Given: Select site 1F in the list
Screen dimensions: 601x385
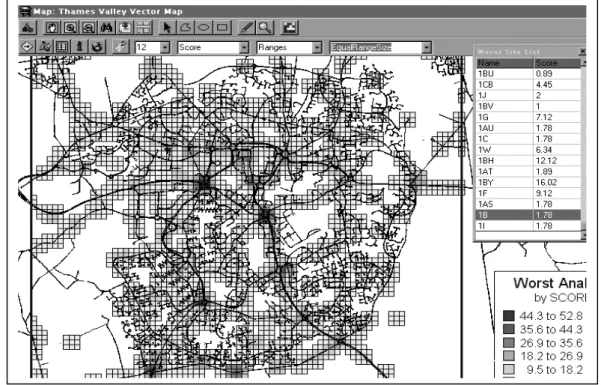Looking at the screenshot, I should (x=529, y=193).
